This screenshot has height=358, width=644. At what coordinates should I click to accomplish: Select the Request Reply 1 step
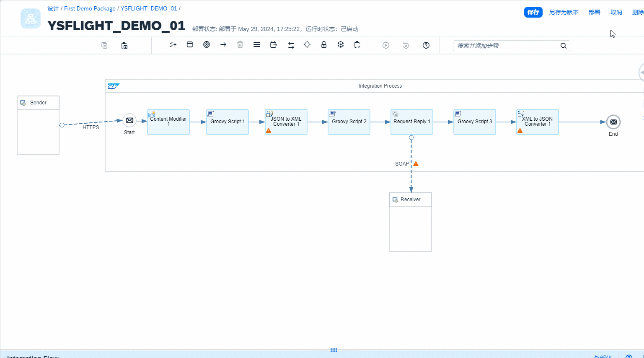411,122
